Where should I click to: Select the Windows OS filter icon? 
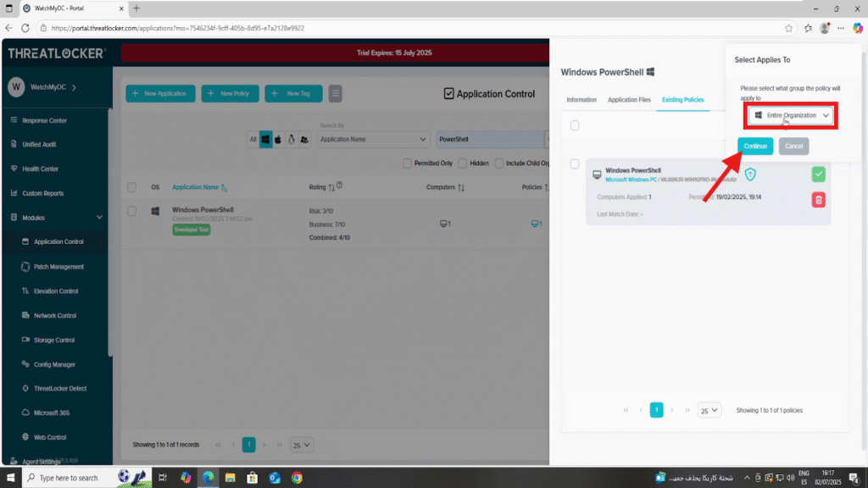pos(265,140)
